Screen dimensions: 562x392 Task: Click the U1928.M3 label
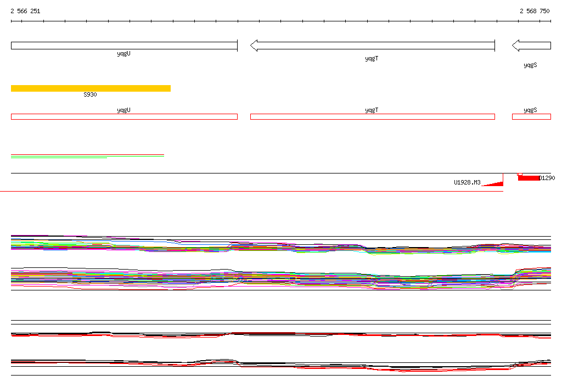[467, 183]
